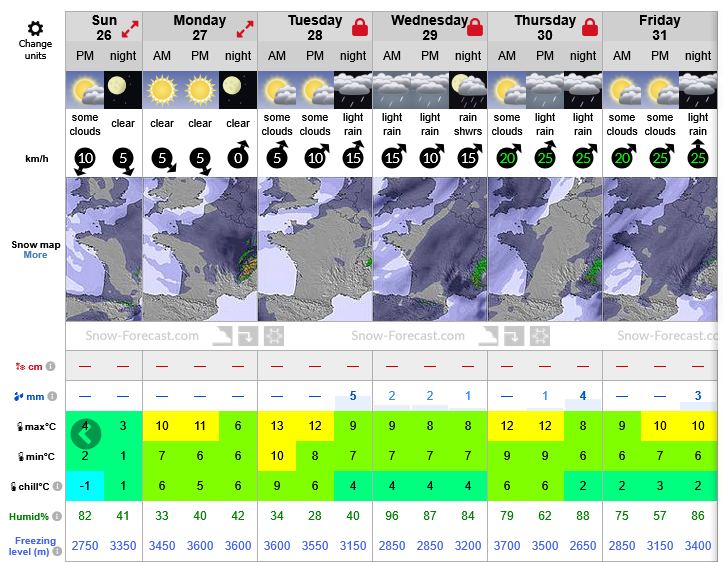Image resolution: width=723 pixels, height=562 pixels.
Task: Open info icon next to Humid%
Action: (x=57, y=516)
